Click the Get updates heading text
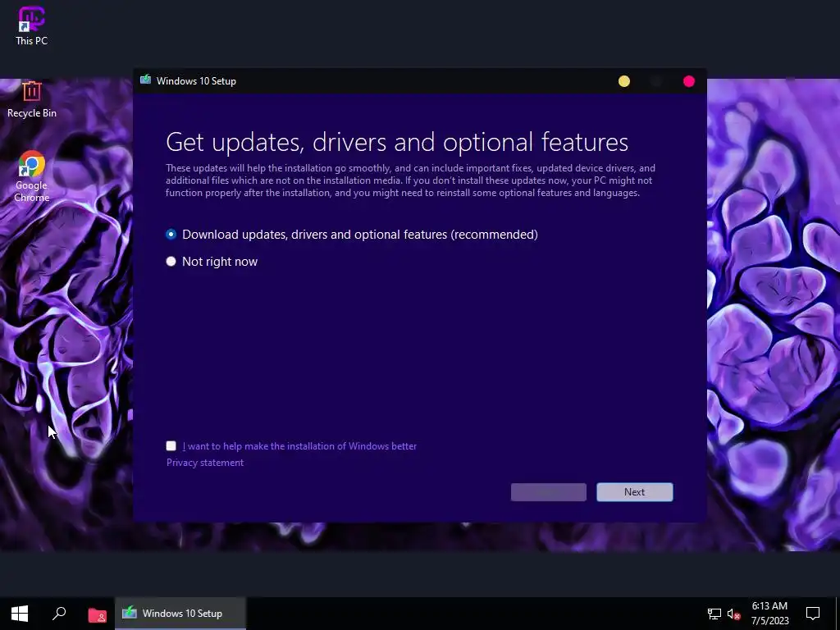This screenshot has height=630, width=840. tap(397, 142)
